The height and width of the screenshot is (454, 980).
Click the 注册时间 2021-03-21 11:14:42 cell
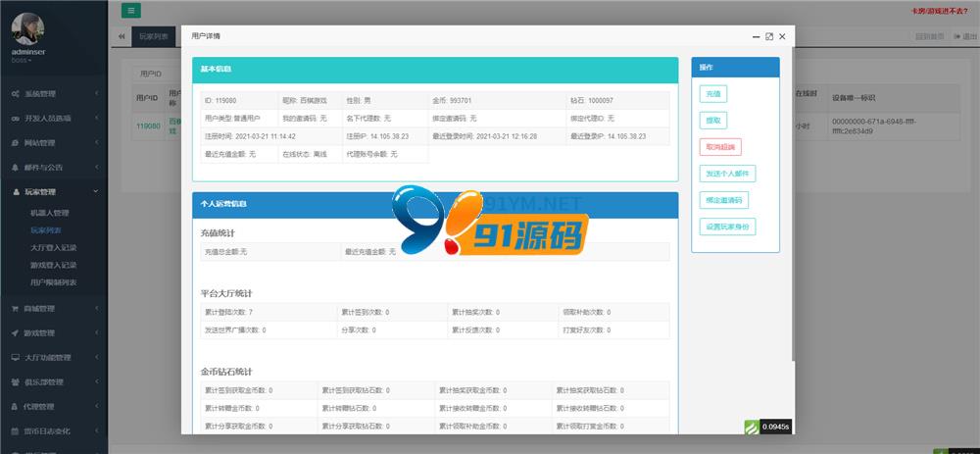(x=271, y=136)
